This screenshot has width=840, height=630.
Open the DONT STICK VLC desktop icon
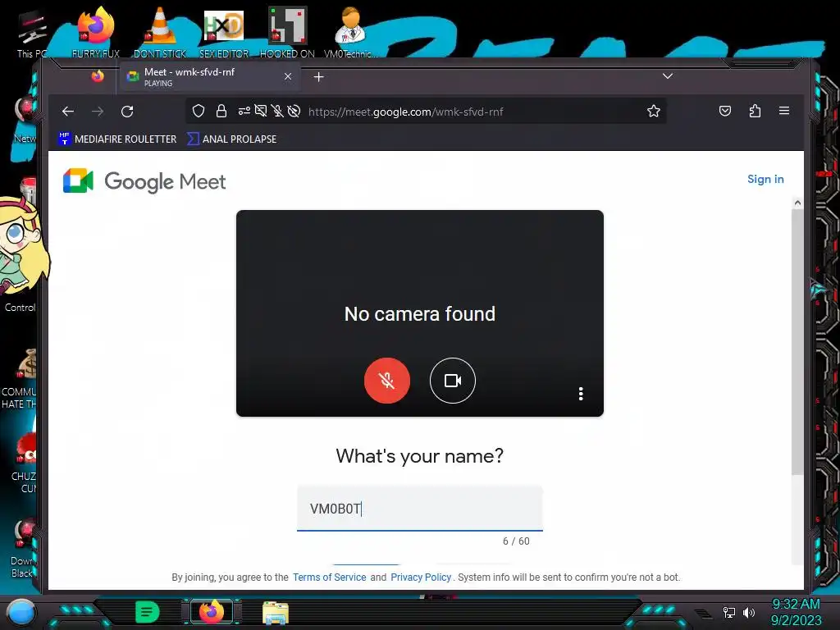click(x=160, y=32)
